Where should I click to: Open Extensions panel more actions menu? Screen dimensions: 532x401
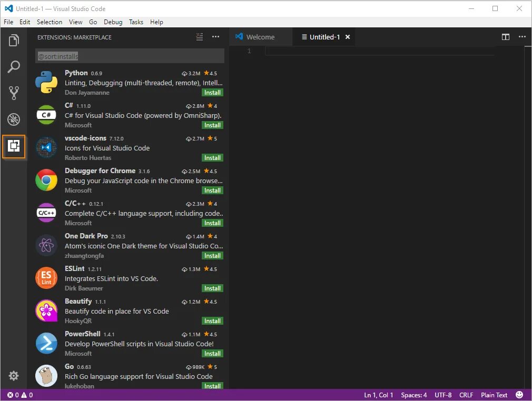pos(215,37)
